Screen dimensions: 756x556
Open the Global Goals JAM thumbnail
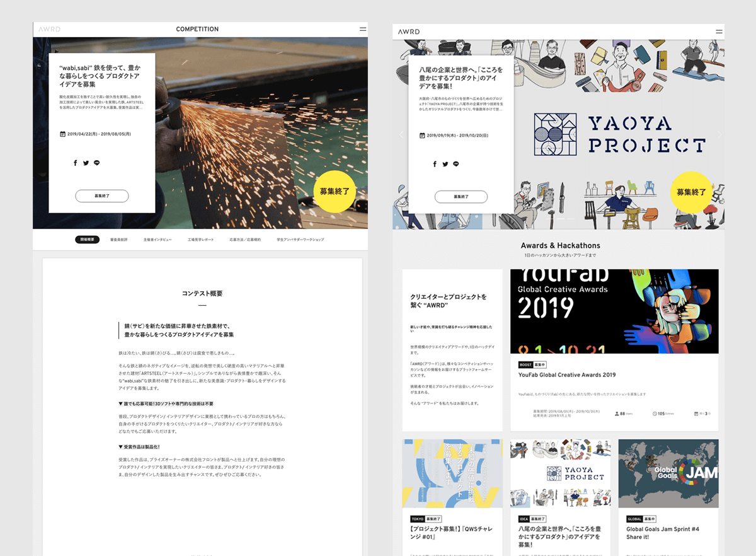668,473
